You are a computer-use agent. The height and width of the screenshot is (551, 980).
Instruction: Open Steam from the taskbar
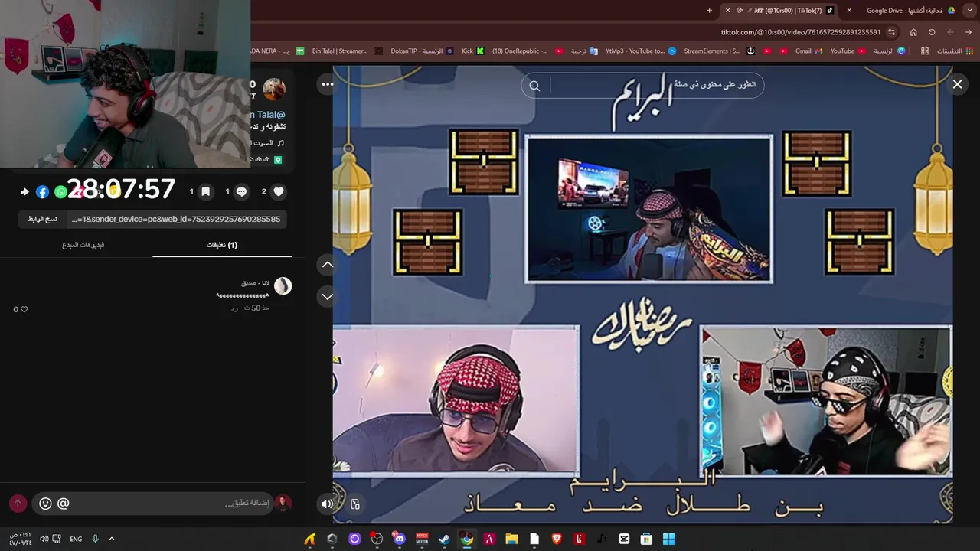[x=444, y=539]
